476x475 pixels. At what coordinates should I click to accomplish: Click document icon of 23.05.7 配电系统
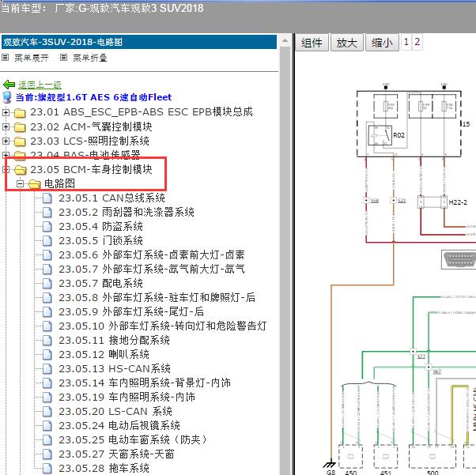(47, 284)
